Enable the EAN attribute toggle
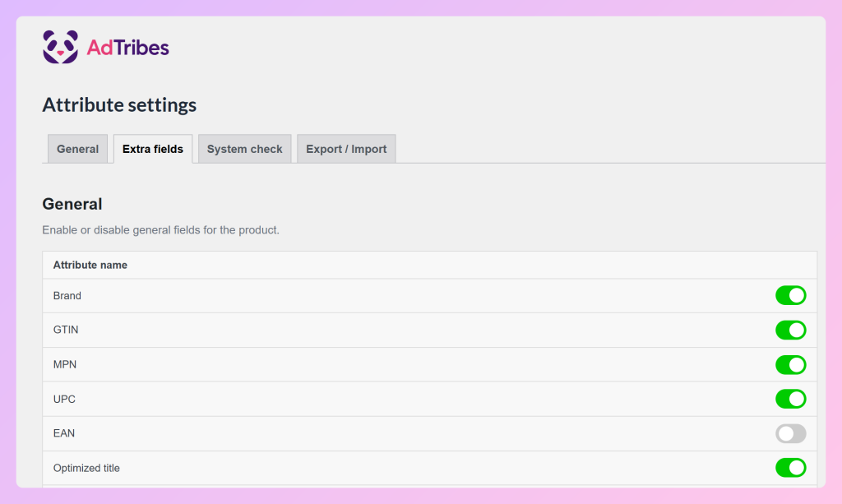 coord(790,433)
